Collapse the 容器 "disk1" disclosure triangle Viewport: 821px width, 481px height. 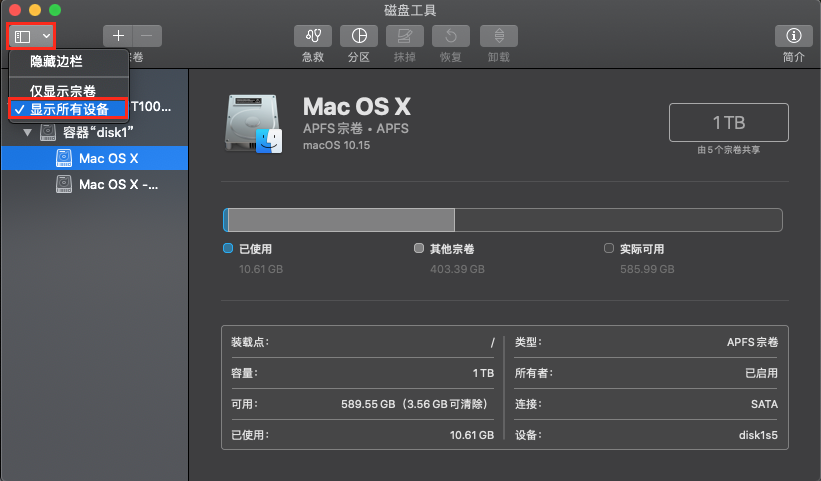27,132
